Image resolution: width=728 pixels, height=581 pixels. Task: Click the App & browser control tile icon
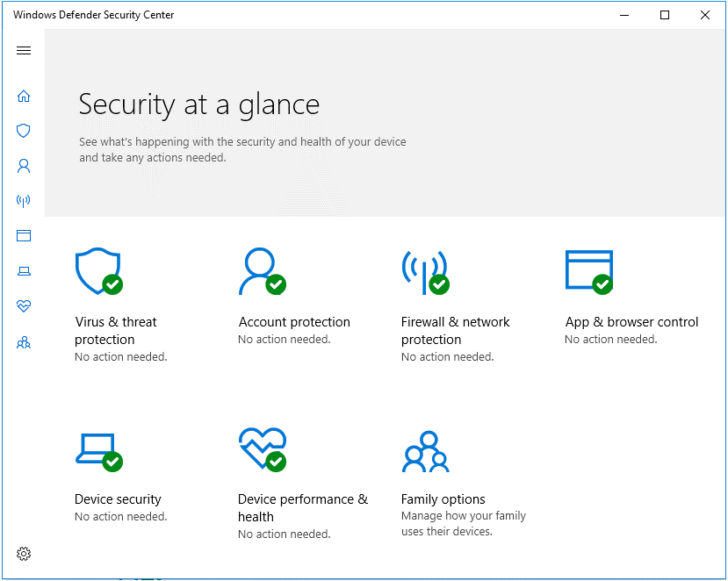click(x=587, y=270)
